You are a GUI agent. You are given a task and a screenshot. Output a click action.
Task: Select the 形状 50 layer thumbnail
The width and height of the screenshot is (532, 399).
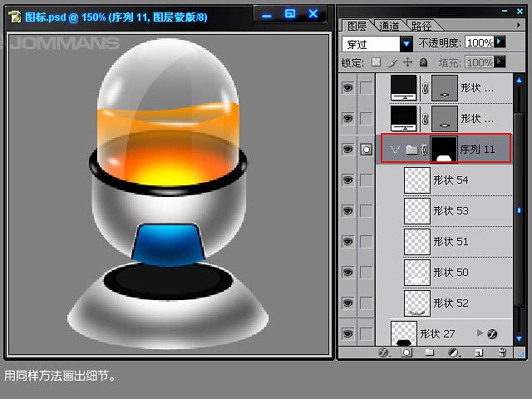417,273
